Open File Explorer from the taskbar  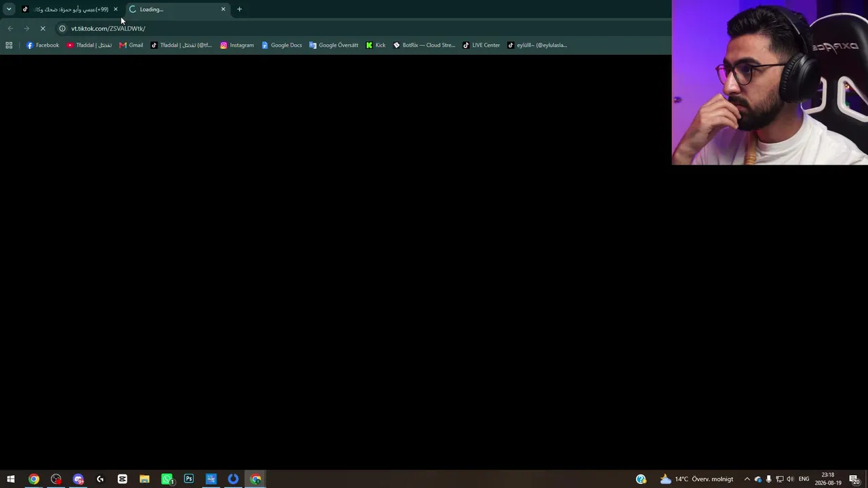pyautogui.click(x=144, y=479)
